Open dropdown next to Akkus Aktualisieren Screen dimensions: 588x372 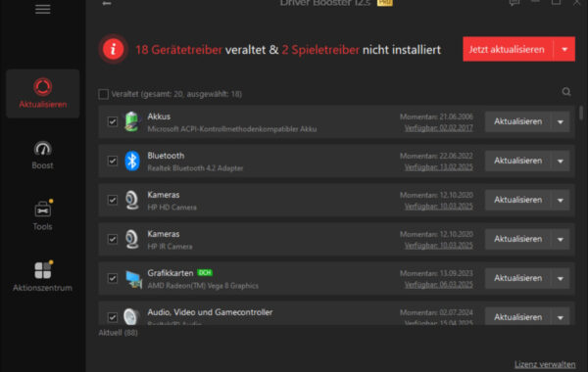click(x=561, y=121)
